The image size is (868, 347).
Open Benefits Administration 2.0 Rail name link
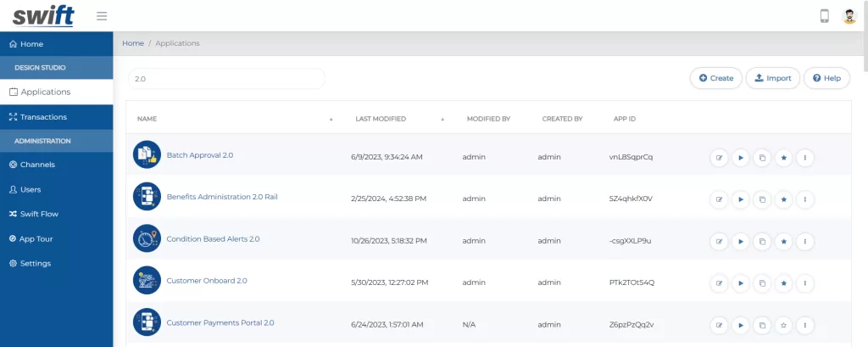tap(222, 197)
